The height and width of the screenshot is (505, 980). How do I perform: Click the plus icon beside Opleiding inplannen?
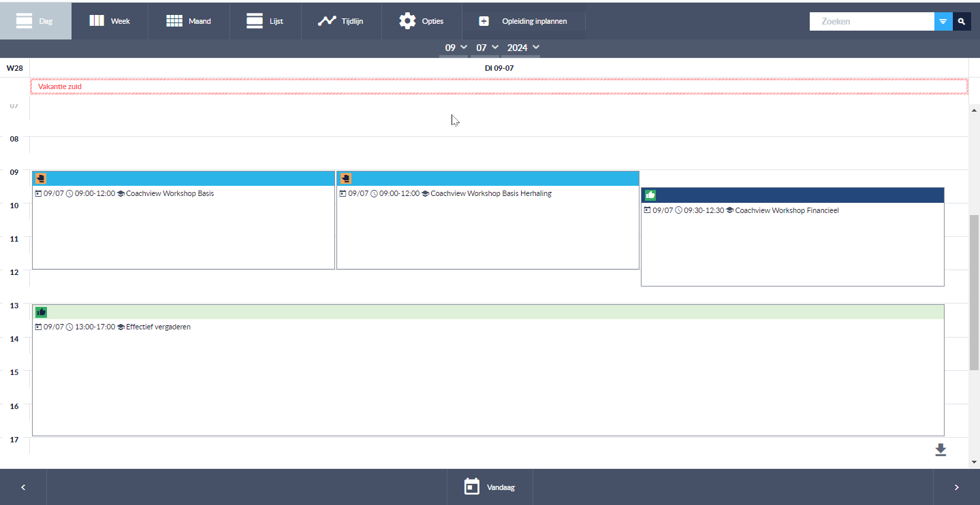coord(484,21)
